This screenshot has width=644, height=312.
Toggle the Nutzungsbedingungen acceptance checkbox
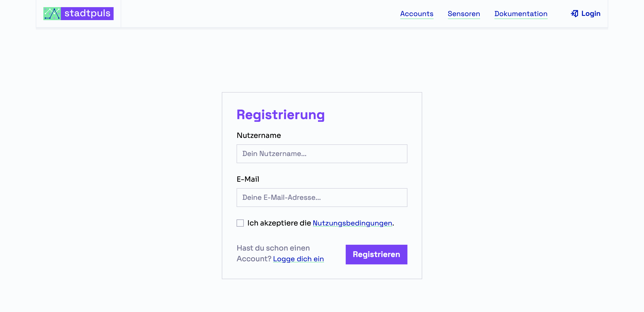[x=240, y=223]
